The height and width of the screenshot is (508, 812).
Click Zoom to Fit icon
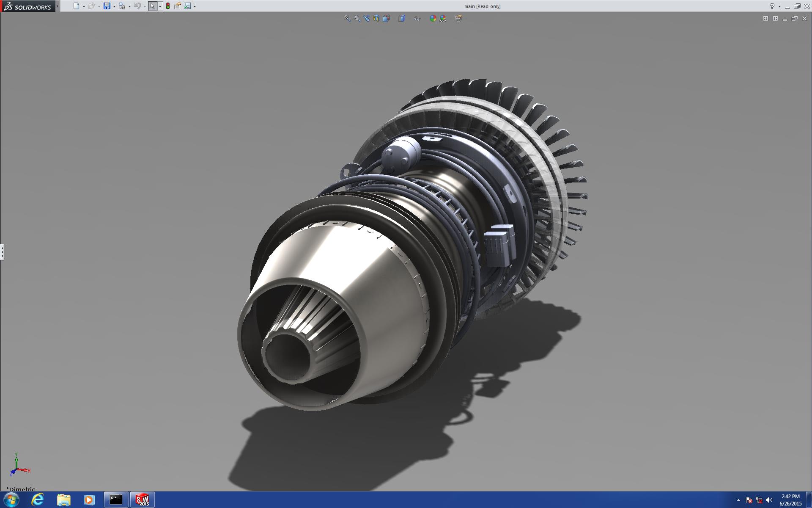pyautogui.click(x=347, y=18)
